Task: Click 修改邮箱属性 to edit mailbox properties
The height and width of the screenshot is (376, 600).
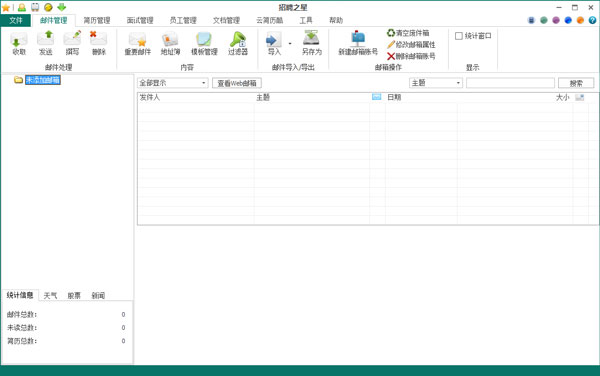Action: [x=411, y=44]
